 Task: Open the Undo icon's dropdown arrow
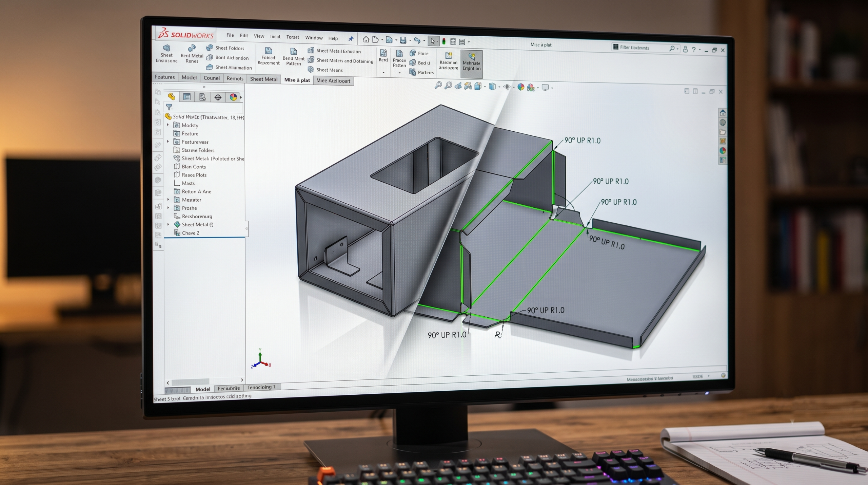[x=424, y=41]
